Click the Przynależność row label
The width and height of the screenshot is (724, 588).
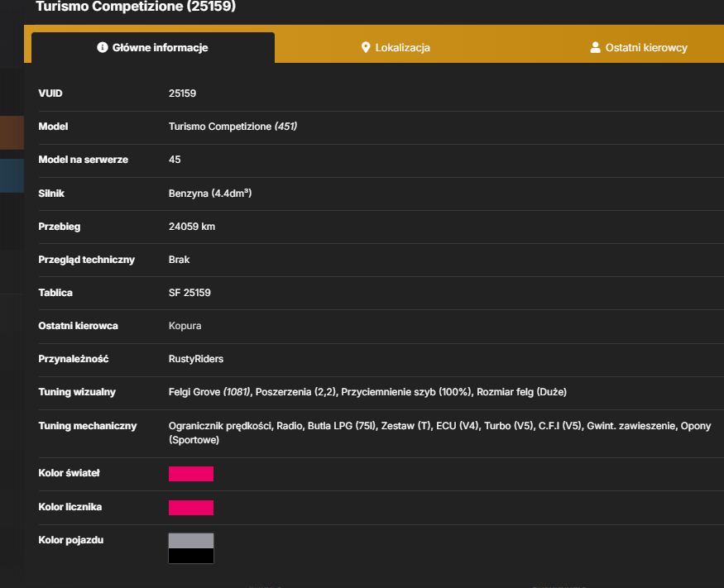pos(74,359)
